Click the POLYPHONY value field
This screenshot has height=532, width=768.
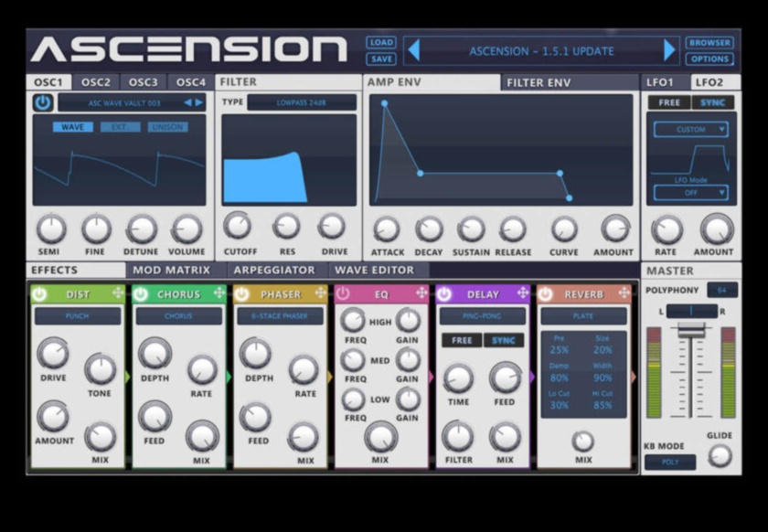(x=721, y=291)
